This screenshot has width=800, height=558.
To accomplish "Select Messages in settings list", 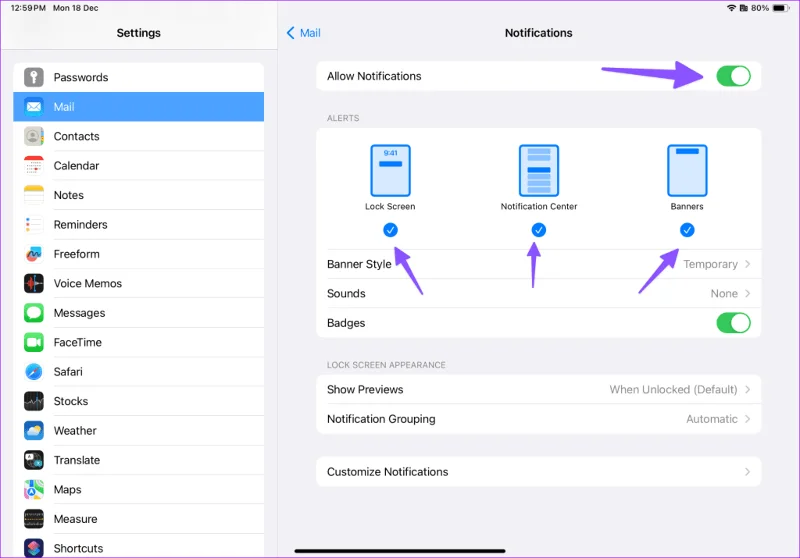I will click(x=139, y=313).
